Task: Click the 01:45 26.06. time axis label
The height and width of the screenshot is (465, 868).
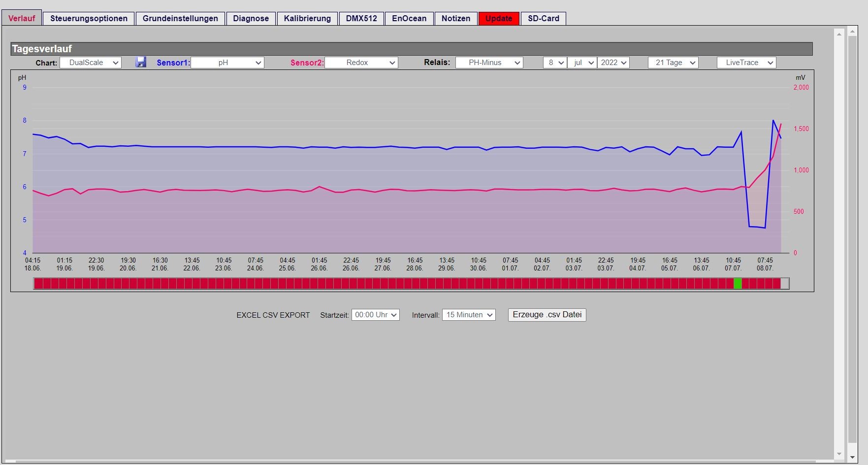Action: [319, 264]
